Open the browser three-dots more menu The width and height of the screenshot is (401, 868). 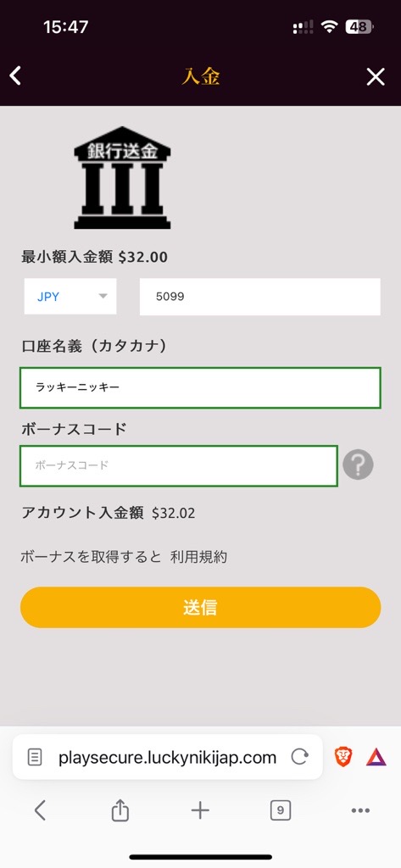point(360,811)
